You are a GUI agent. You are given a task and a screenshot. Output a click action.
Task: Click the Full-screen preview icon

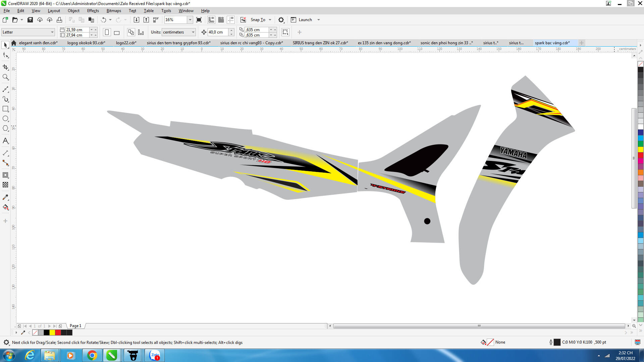pyautogui.click(x=199, y=20)
